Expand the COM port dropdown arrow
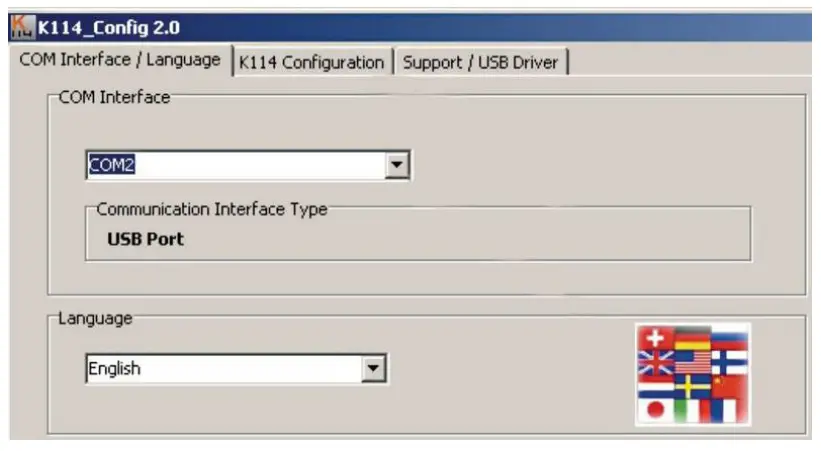821x451 pixels. (x=398, y=165)
